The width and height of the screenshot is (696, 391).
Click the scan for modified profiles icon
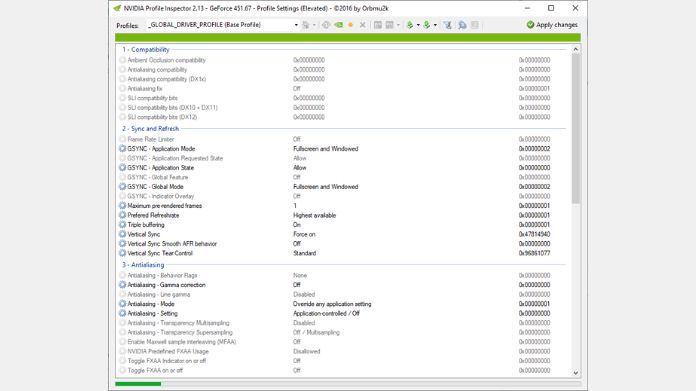(x=462, y=25)
